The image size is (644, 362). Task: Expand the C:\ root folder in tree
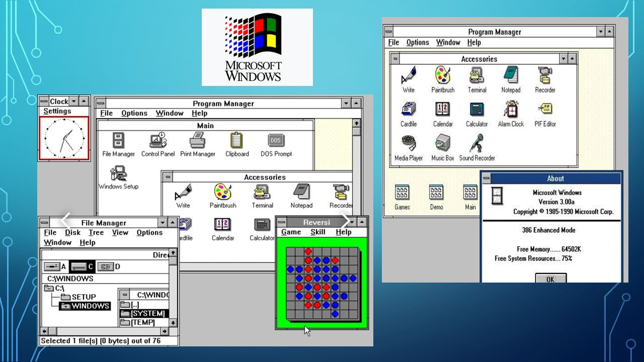coord(54,288)
